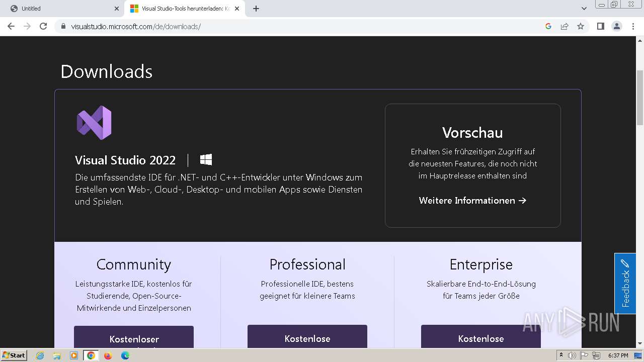Switch to the Untitled tab

point(63,9)
